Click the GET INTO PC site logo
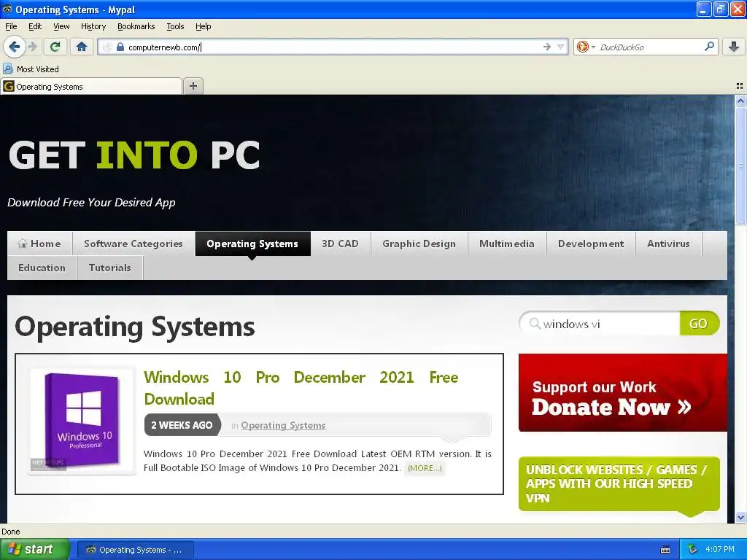The width and height of the screenshot is (747, 560). (x=134, y=155)
